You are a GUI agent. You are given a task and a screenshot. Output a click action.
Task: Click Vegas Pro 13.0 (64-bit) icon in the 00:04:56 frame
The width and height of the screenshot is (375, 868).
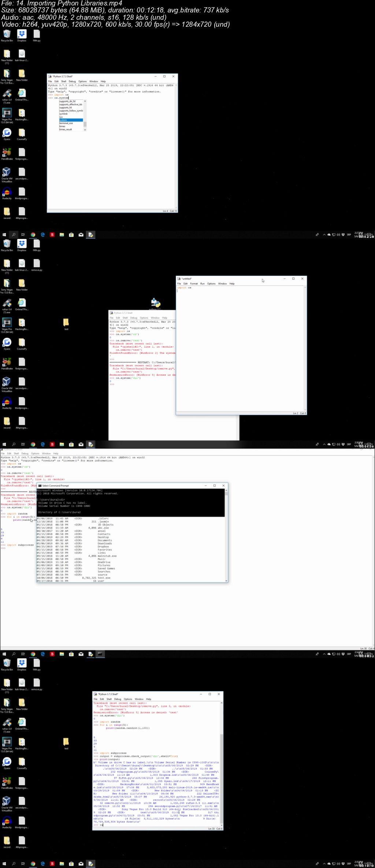[x=7, y=326]
